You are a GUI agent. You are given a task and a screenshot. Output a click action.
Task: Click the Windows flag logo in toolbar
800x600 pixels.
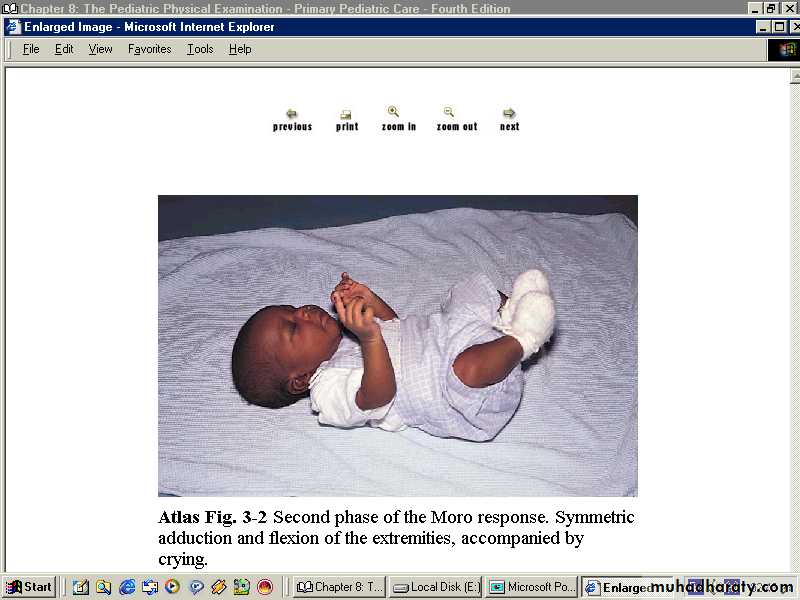click(x=783, y=49)
